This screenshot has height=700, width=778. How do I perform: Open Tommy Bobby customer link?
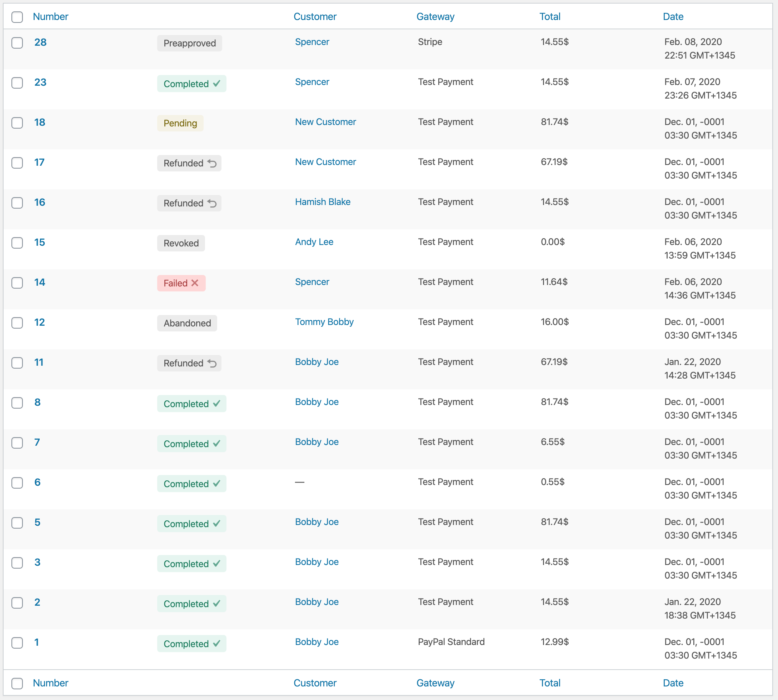(324, 322)
